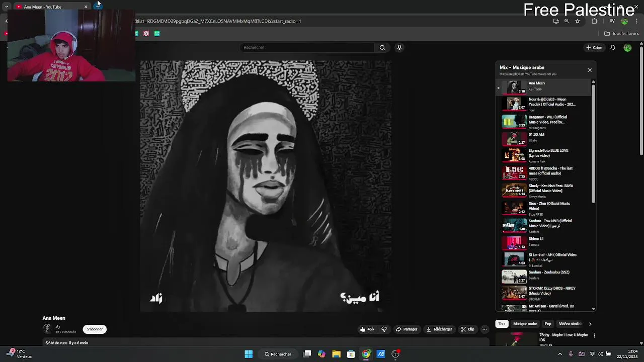Select the current Ana Meen playlist entry
The width and height of the screenshot is (644, 362).
(542, 87)
